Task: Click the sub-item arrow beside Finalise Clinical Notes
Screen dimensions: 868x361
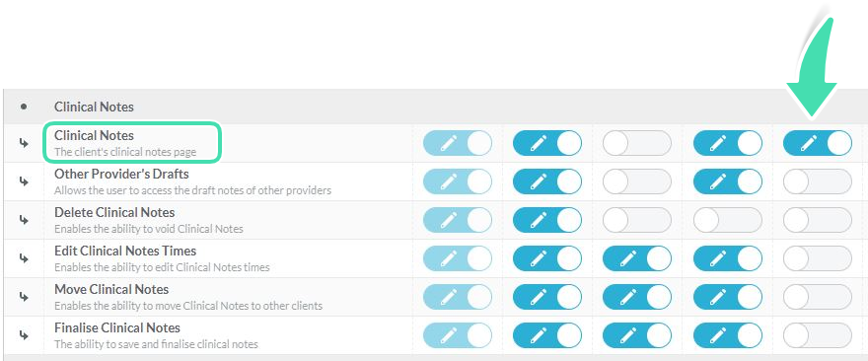Action: click(x=24, y=335)
